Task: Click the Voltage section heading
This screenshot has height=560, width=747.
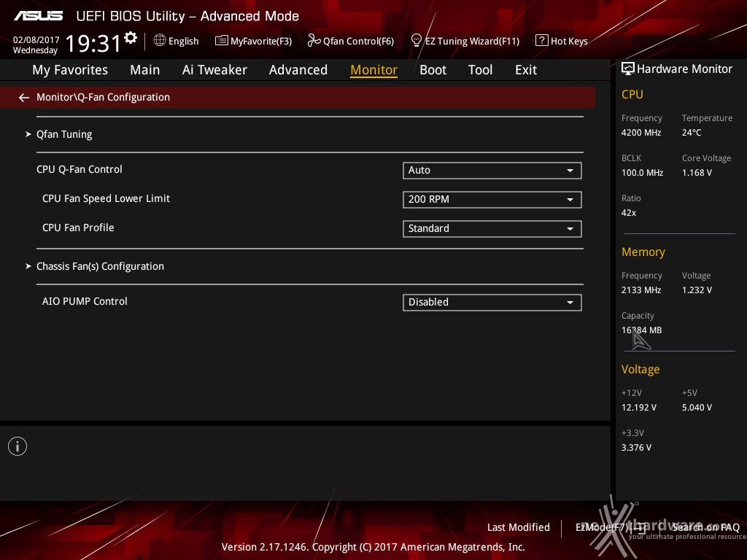Action: tap(640, 370)
